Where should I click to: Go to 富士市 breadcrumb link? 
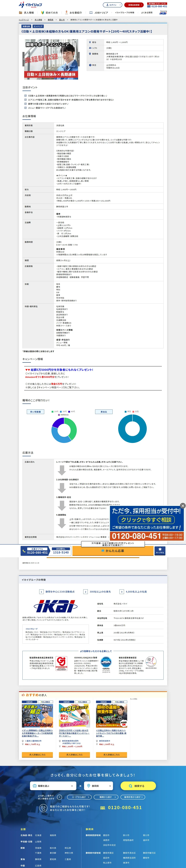click(x=62, y=20)
